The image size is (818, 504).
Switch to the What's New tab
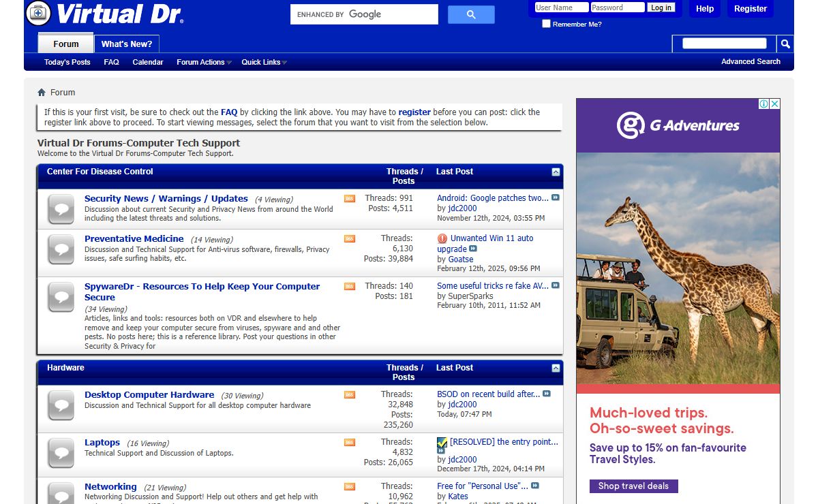(x=127, y=44)
